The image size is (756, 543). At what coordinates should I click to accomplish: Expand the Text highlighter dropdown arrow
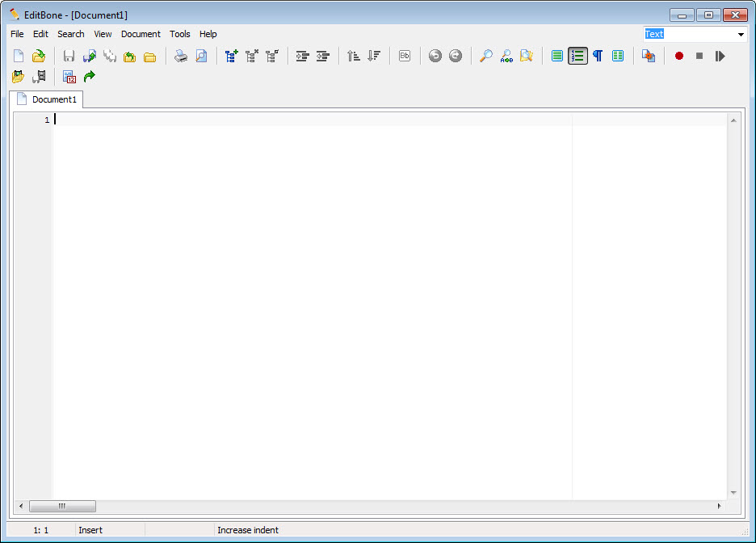tap(741, 35)
